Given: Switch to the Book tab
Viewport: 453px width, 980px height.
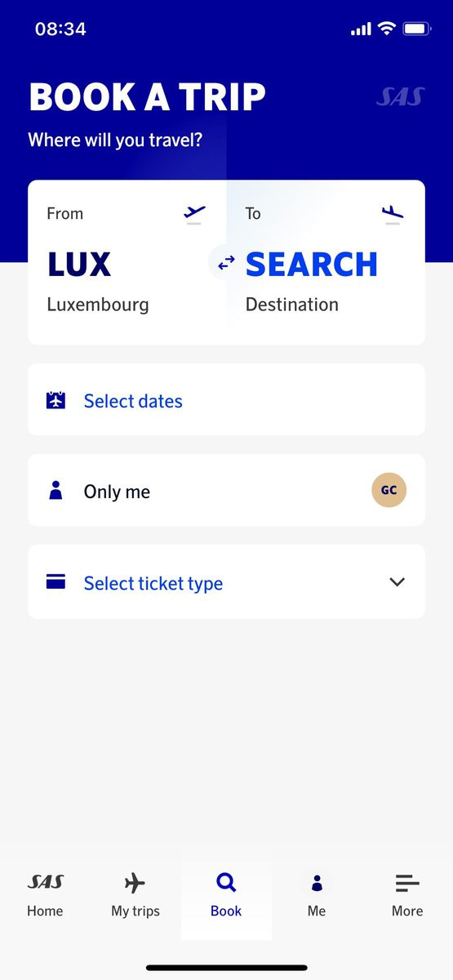Looking at the screenshot, I should point(226,895).
